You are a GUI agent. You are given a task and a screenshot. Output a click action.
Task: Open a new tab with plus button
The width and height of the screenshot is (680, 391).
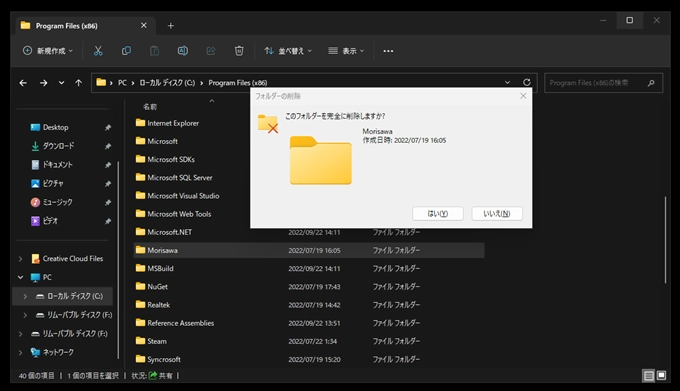coord(170,26)
